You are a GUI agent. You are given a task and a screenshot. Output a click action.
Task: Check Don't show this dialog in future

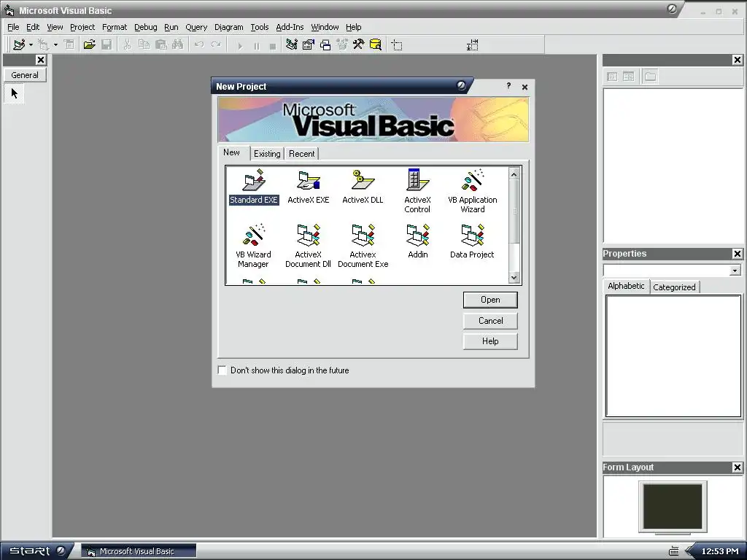(222, 370)
